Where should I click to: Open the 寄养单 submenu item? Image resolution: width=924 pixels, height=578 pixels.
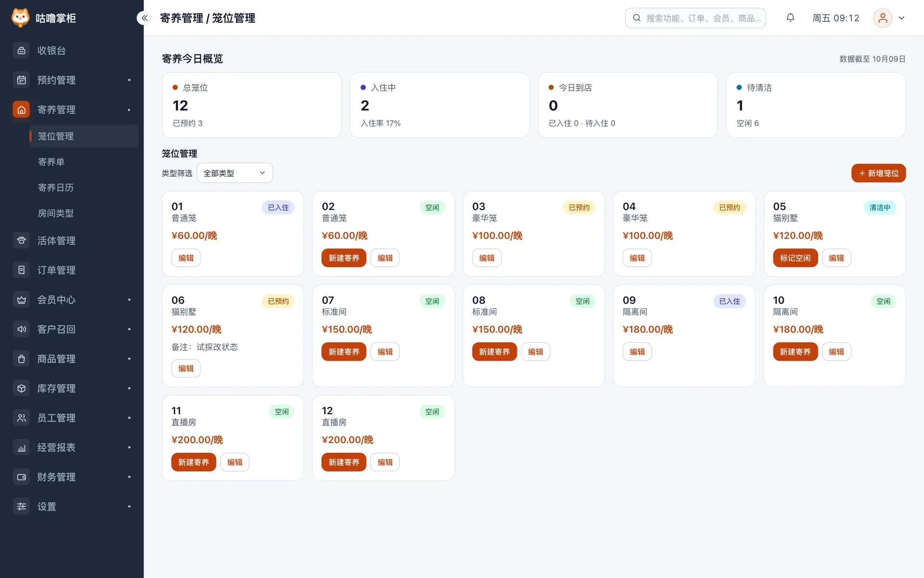pos(84,162)
